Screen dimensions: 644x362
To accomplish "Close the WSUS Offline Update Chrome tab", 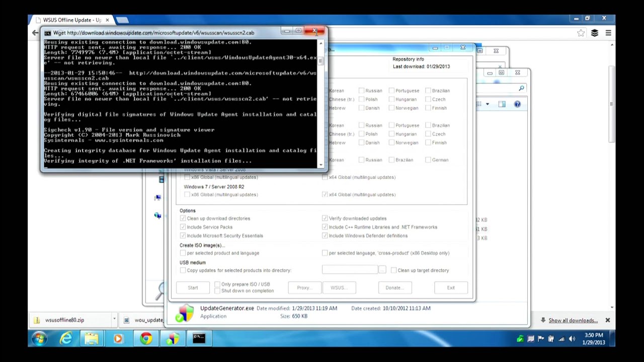I will pyautogui.click(x=107, y=20).
